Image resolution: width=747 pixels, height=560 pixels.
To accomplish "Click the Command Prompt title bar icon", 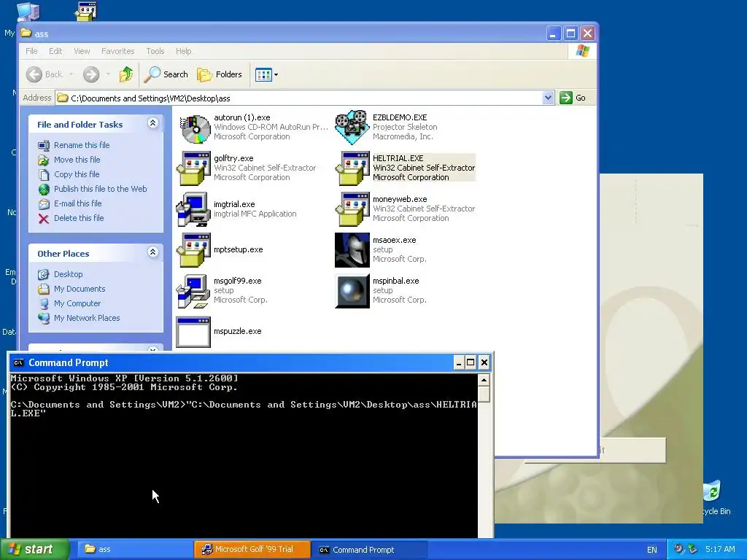I will tap(18, 363).
